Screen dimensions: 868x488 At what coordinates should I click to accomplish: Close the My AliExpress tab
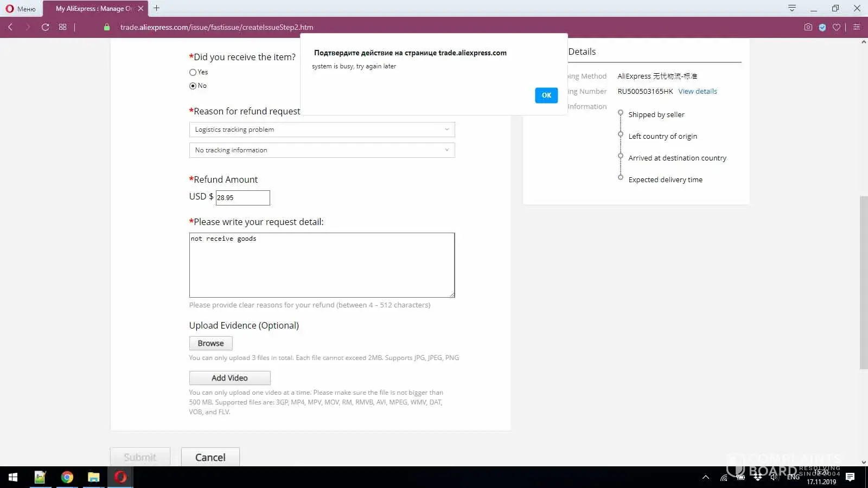tap(141, 9)
